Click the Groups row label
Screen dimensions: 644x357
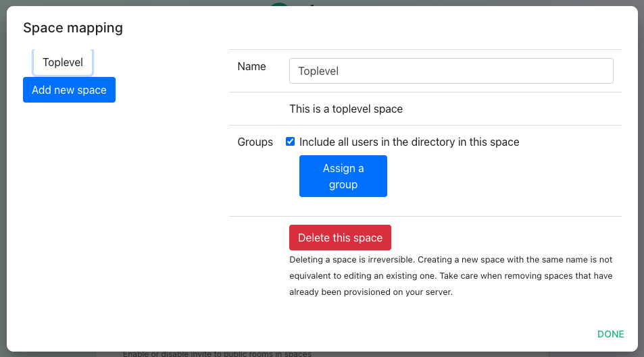tap(255, 142)
